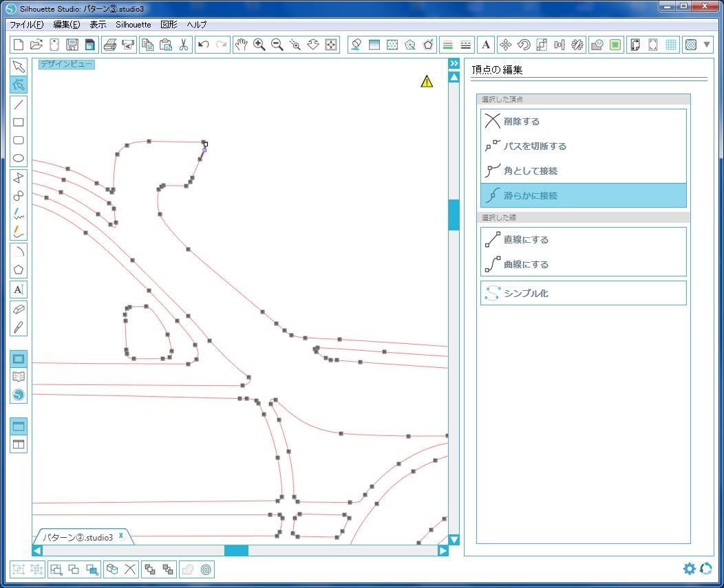Activate the Text tool in sidebar
The image size is (724, 588).
pos(19,290)
